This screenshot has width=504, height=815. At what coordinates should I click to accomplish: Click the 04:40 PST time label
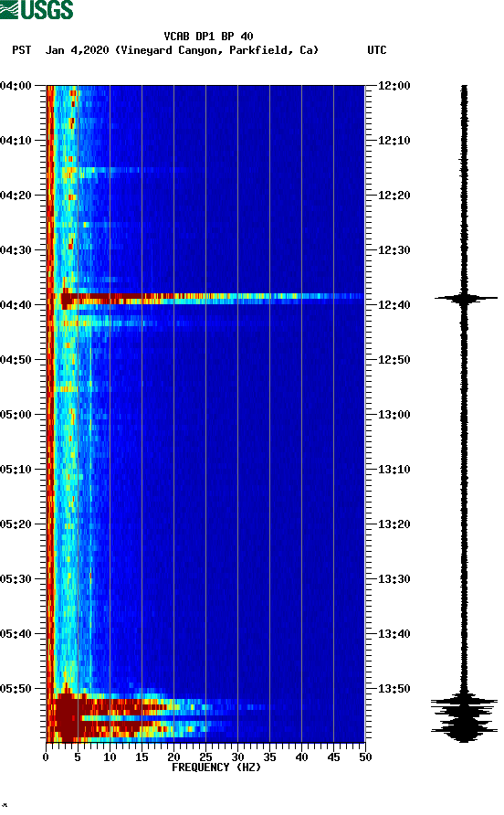16,304
